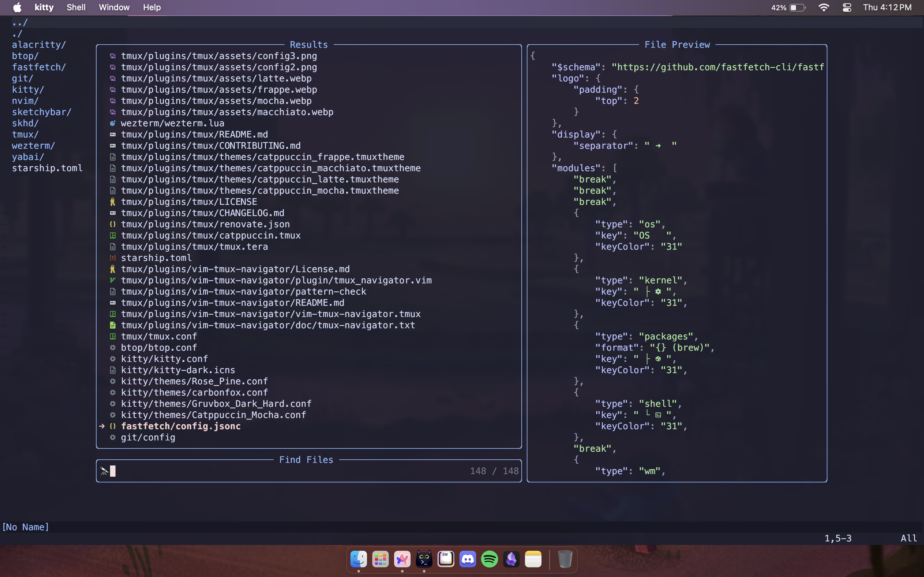The height and width of the screenshot is (577, 924).
Task: Click the Wi-Fi status icon
Action: 824,8
